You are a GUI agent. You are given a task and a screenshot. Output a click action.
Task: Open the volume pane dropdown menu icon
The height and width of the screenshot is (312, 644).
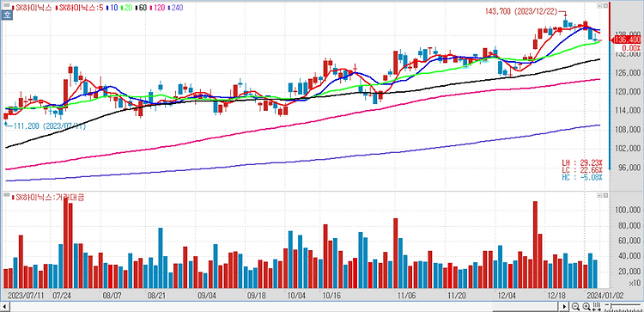599,194
